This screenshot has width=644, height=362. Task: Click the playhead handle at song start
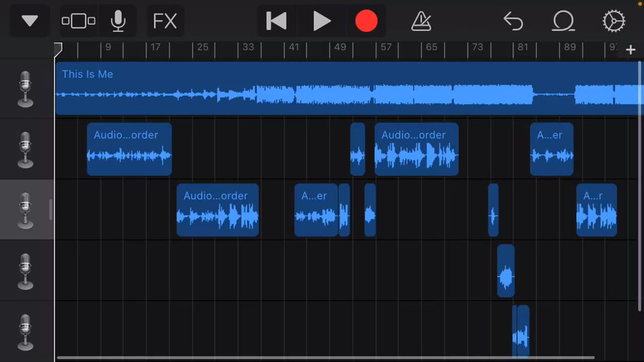coord(58,49)
